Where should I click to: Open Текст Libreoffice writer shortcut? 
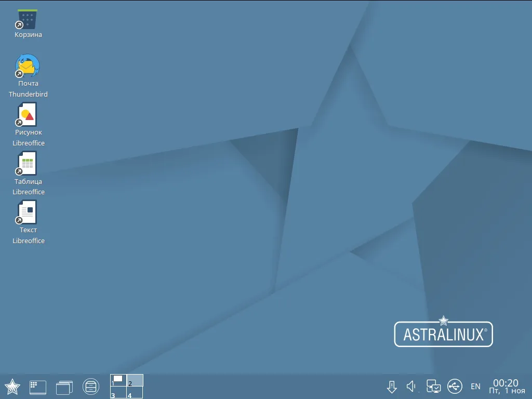27,212
